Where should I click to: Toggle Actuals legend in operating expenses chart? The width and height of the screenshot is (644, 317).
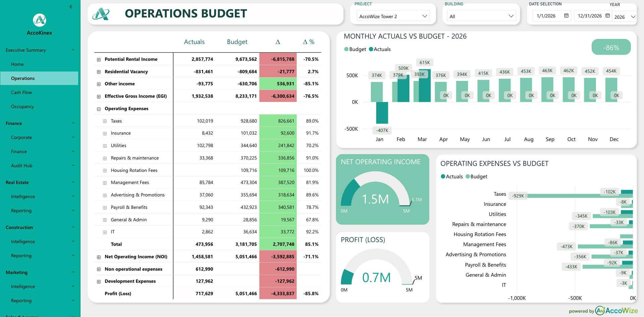[x=451, y=177]
